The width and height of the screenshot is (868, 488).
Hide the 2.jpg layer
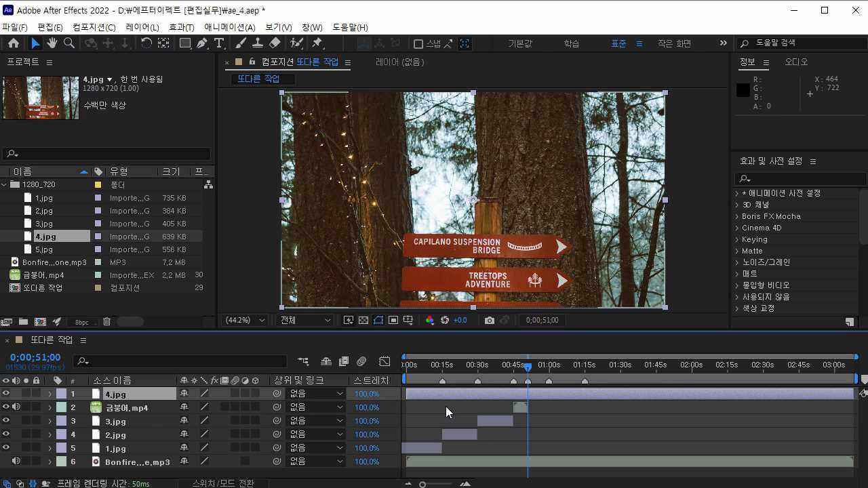[x=6, y=434]
